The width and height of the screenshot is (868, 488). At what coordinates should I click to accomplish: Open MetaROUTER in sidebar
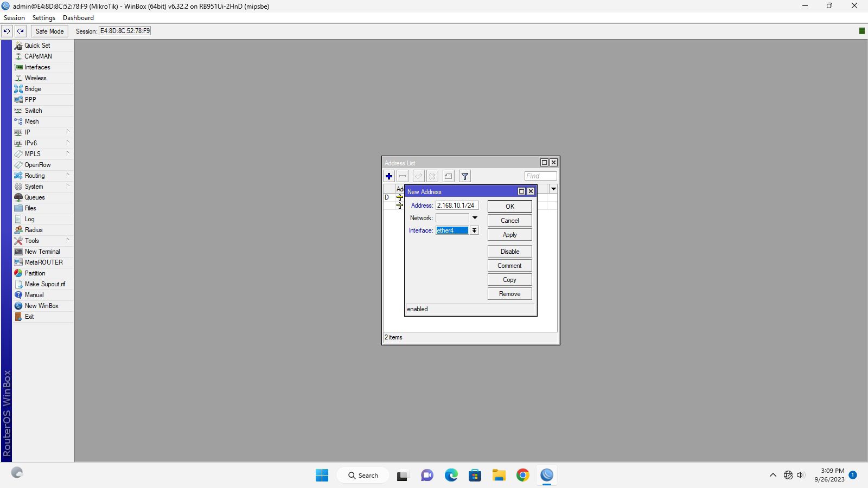tap(43, 262)
